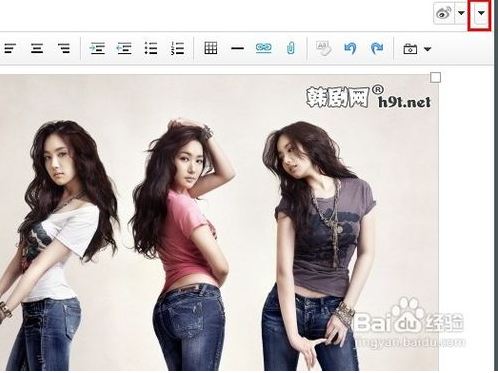Insert a table into the editor

click(x=211, y=48)
